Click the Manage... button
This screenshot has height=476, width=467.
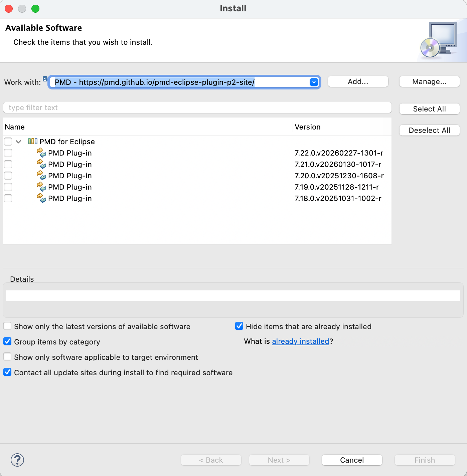click(429, 81)
